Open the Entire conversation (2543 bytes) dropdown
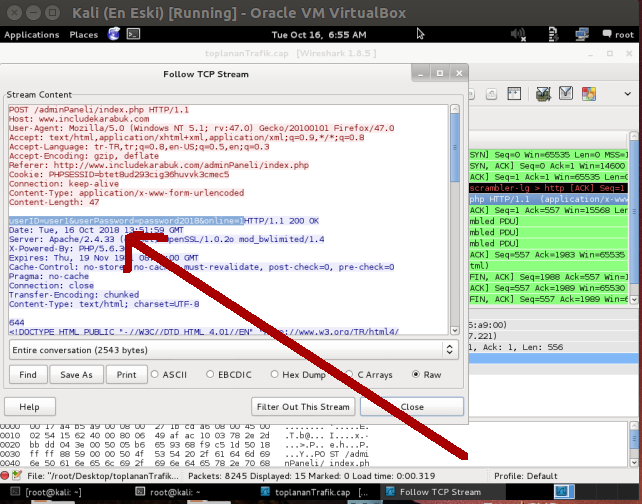Viewport: 642px width, 504px height. click(233, 350)
